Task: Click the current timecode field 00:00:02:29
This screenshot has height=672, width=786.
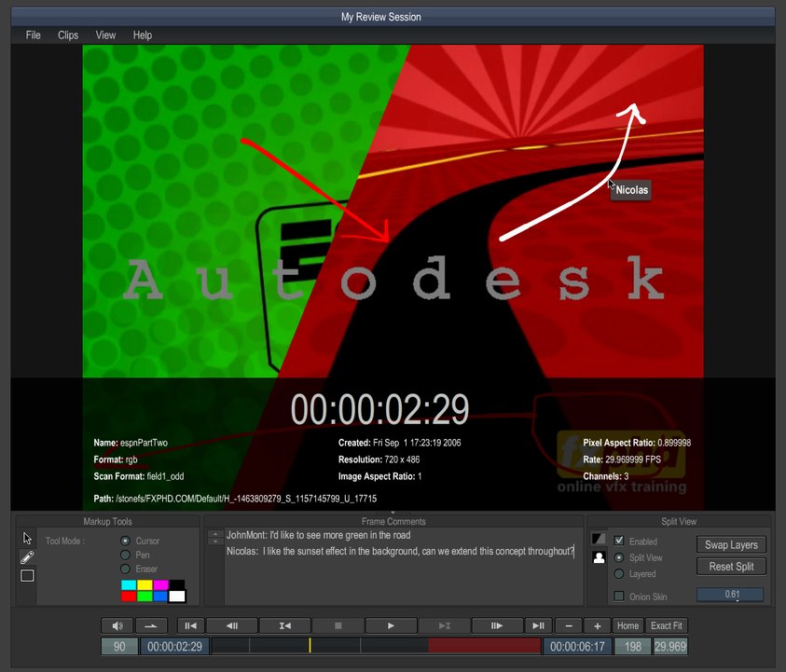Action: (x=175, y=647)
